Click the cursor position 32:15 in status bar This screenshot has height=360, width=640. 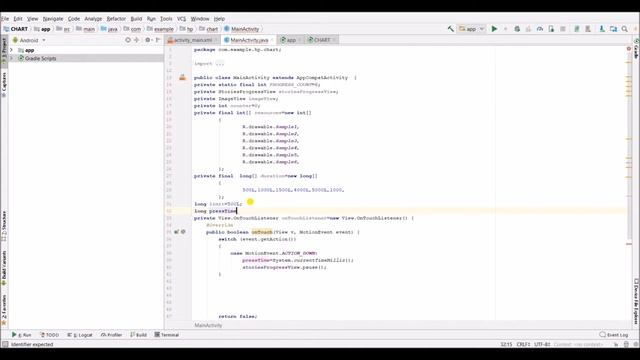pyautogui.click(x=506, y=344)
